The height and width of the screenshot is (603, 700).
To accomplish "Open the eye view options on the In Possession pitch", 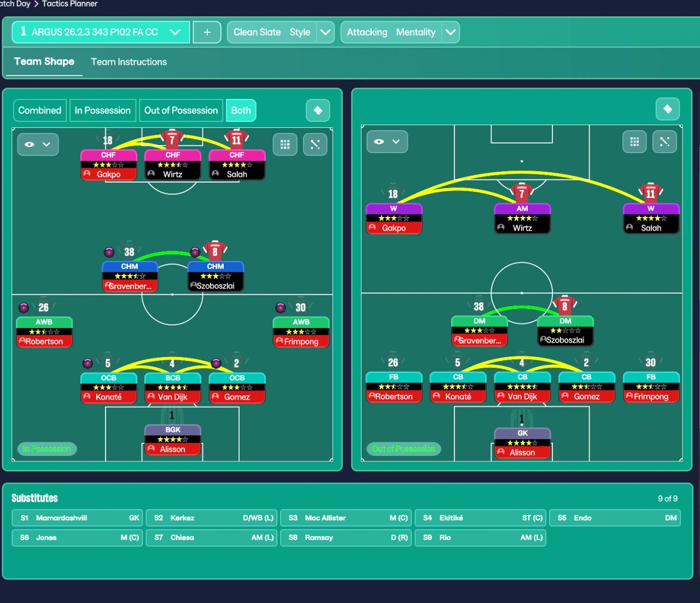I will (38, 144).
